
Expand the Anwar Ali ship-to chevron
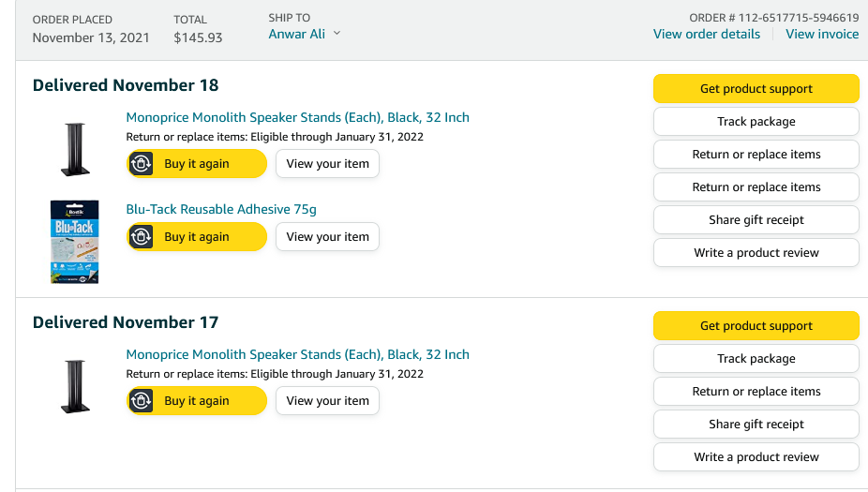337,34
